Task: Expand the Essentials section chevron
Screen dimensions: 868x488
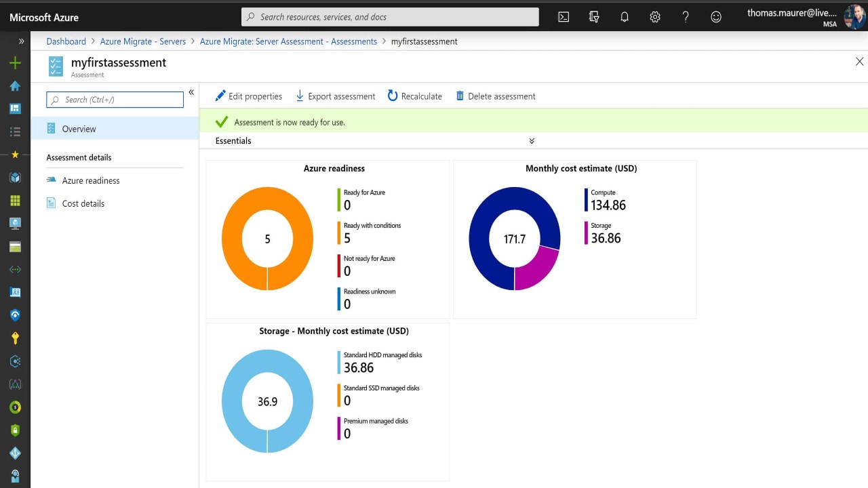Action: [x=532, y=141]
